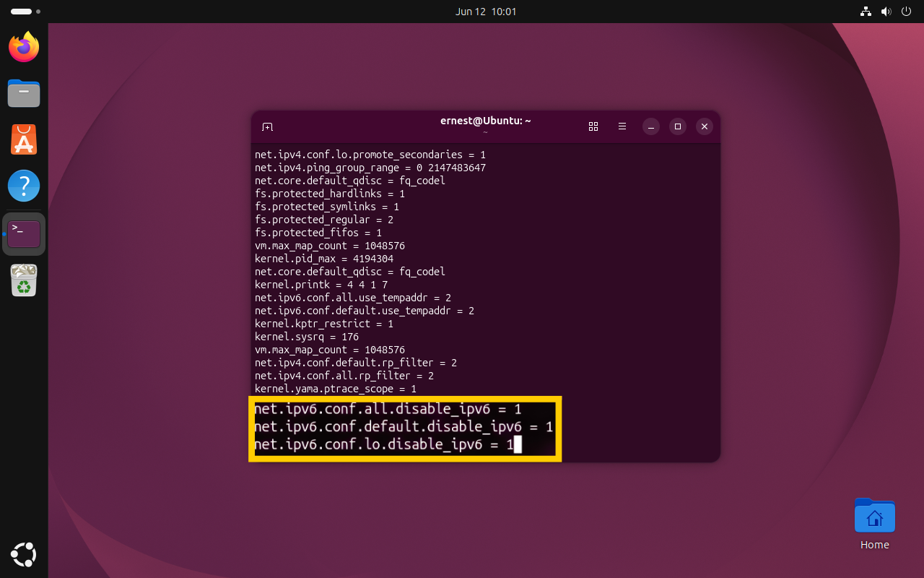
Task: Select the Terminal icon in the dock
Action: pyautogui.click(x=24, y=233)
